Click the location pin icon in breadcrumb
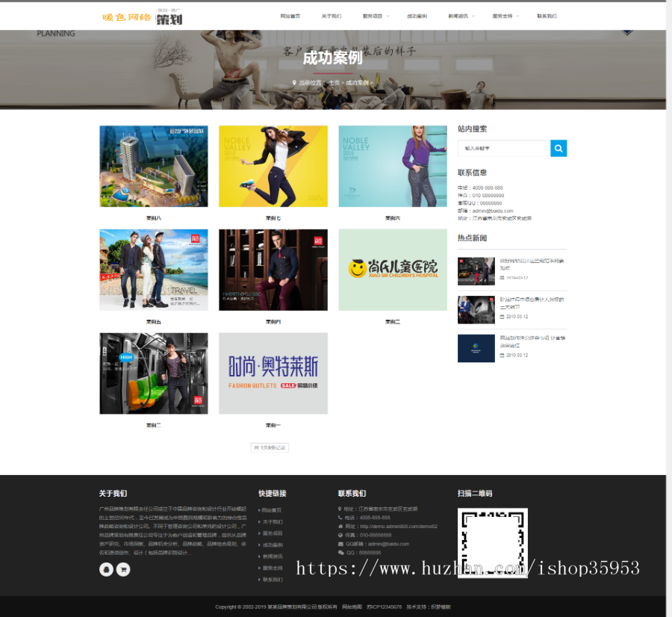The width and height of the screenshot is (672, 617). coord(294,82)
